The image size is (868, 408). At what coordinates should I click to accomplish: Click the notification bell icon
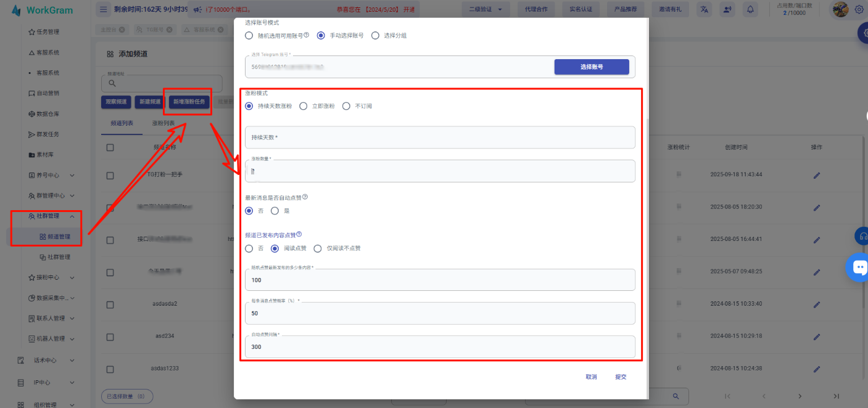[x=750, y=9]
